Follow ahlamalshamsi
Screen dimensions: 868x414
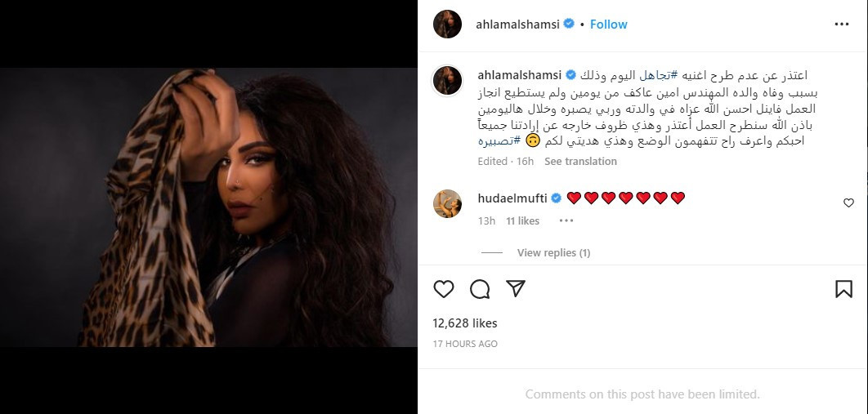tap(608, 24)
